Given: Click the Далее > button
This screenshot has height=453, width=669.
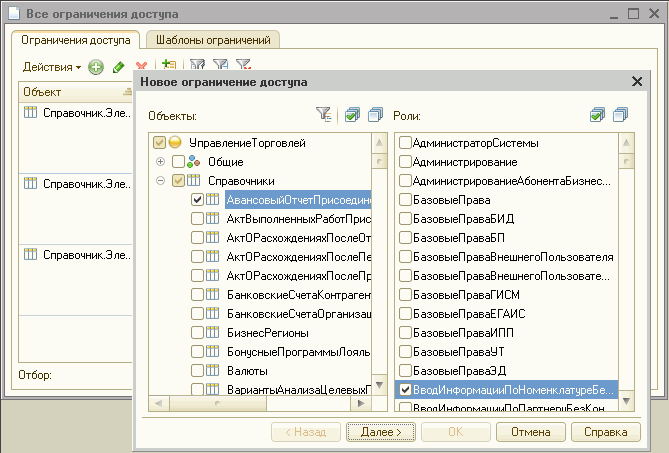Looking at the screenshot, I should (x=381, y=432).
